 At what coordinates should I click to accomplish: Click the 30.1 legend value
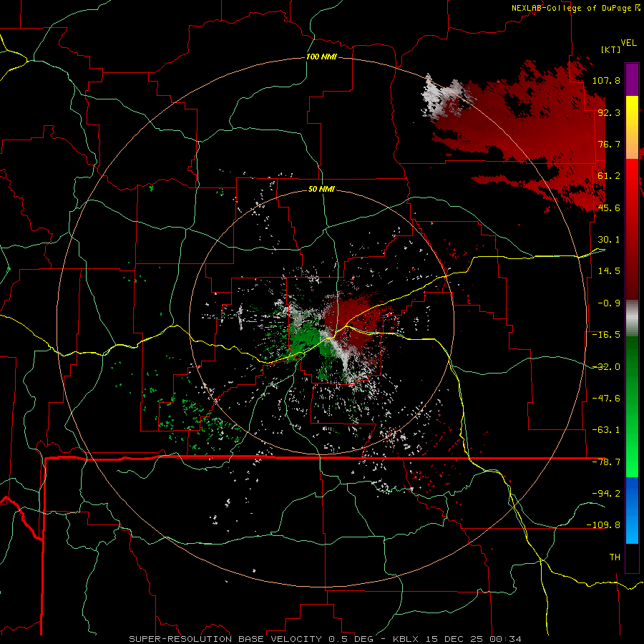pyautogui.click(x=609, y=240)
